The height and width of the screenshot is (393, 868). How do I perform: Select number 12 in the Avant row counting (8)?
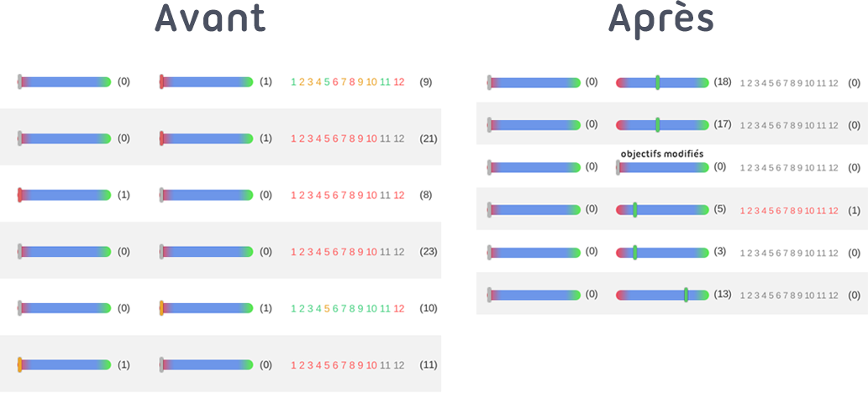399,195
